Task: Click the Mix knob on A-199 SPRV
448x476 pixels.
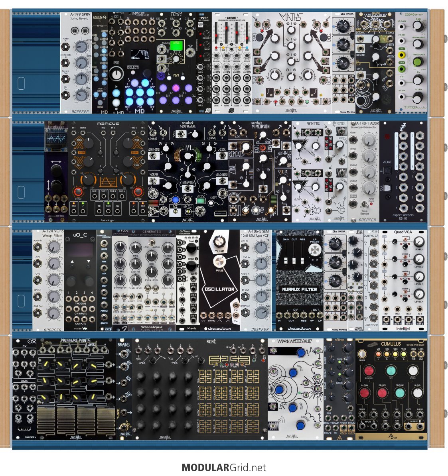Action: tap(81, 95)
